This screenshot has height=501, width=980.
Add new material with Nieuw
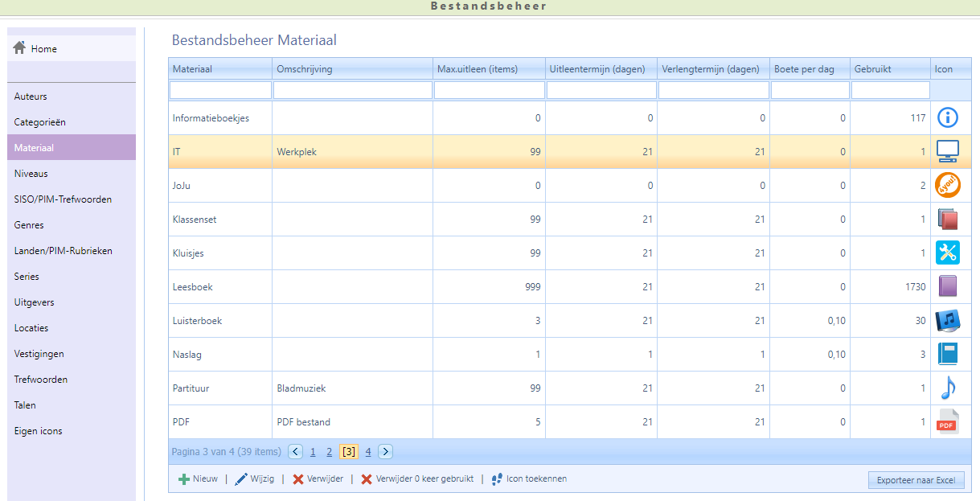(198, 478)
